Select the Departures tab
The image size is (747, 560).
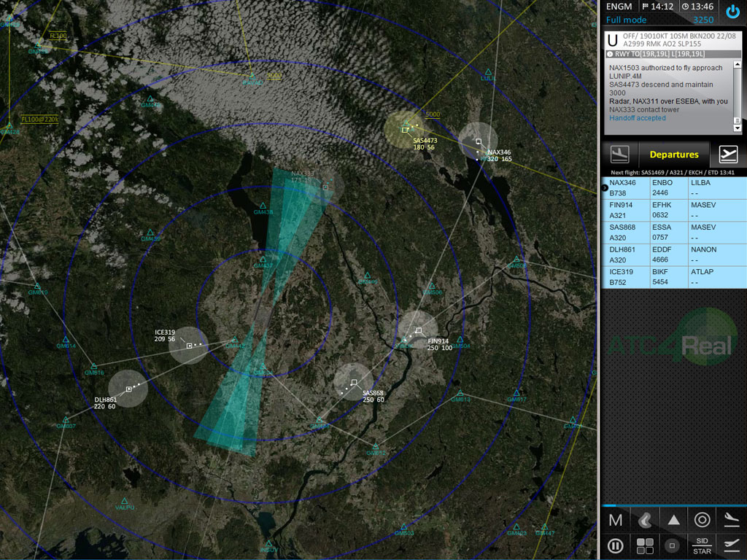coord(673,154)
